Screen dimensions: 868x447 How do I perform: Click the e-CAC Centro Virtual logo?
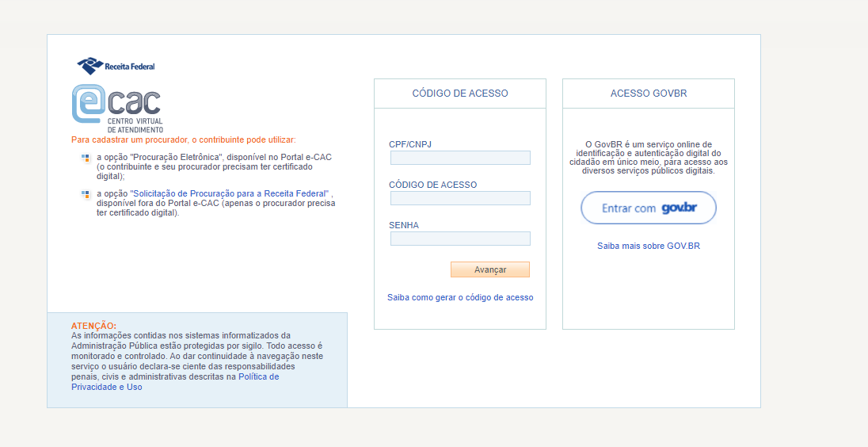coord(117,108)
